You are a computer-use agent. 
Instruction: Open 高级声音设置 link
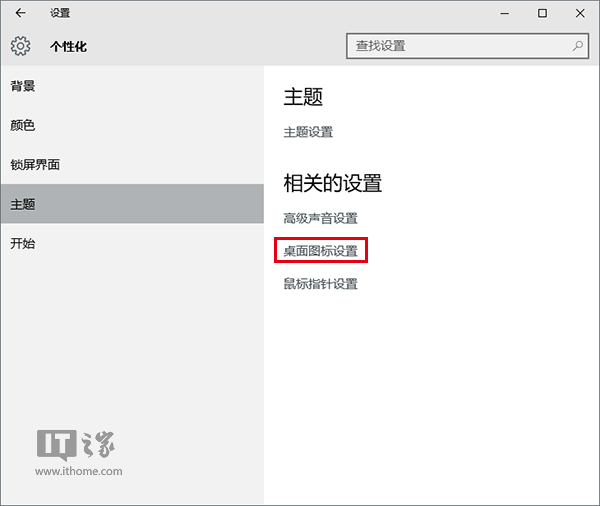[320, 218]
